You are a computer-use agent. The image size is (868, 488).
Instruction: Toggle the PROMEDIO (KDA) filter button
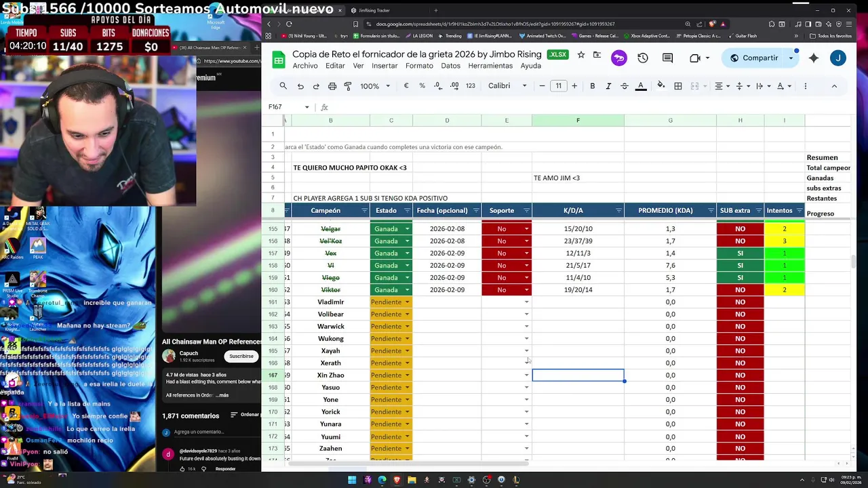pos(711,211)
